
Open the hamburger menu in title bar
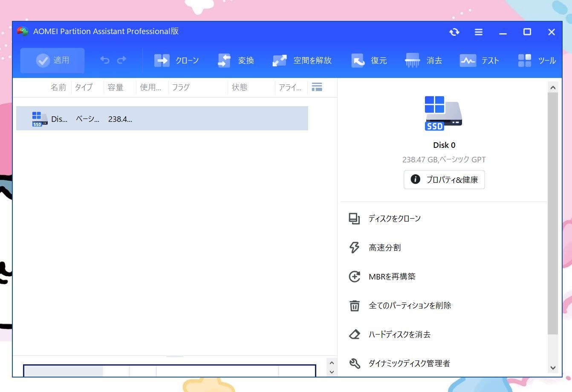pos(479,32)
